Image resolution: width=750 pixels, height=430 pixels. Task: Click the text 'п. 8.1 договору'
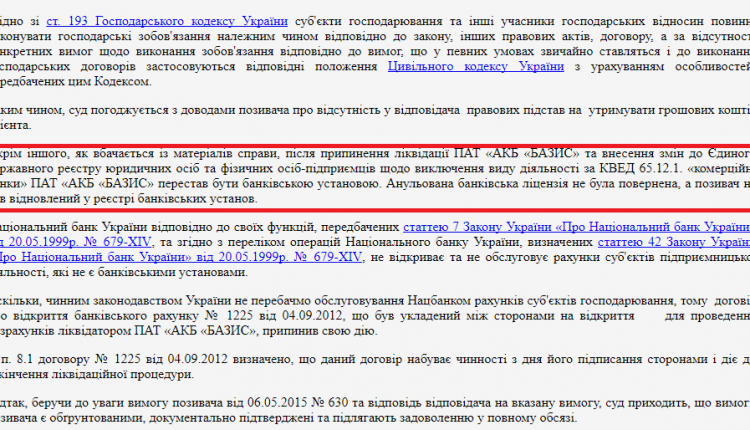point(45,360)
